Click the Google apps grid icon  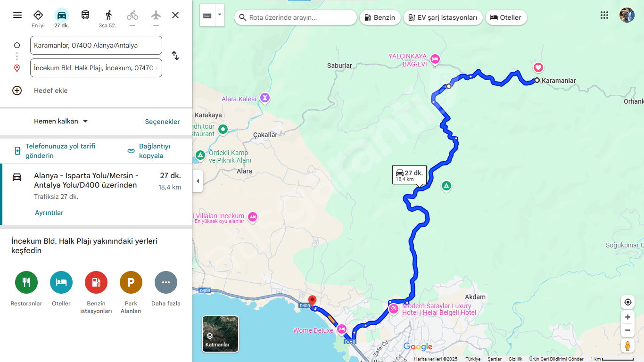[604, 15]
